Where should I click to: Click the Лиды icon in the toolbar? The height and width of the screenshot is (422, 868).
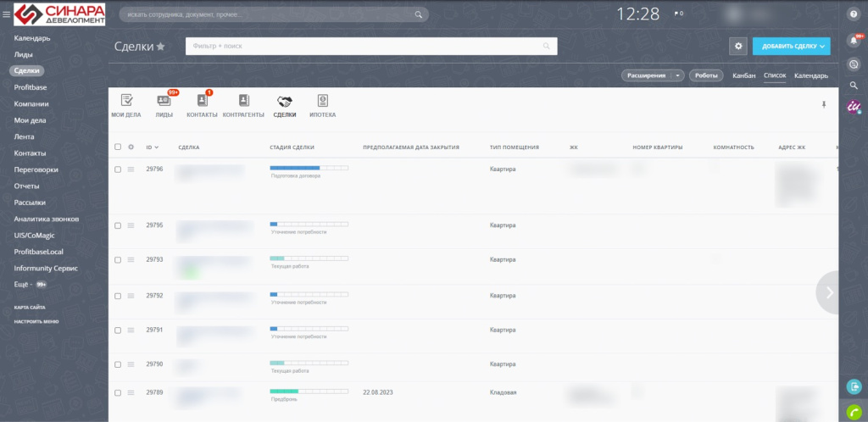click(164, 100)
